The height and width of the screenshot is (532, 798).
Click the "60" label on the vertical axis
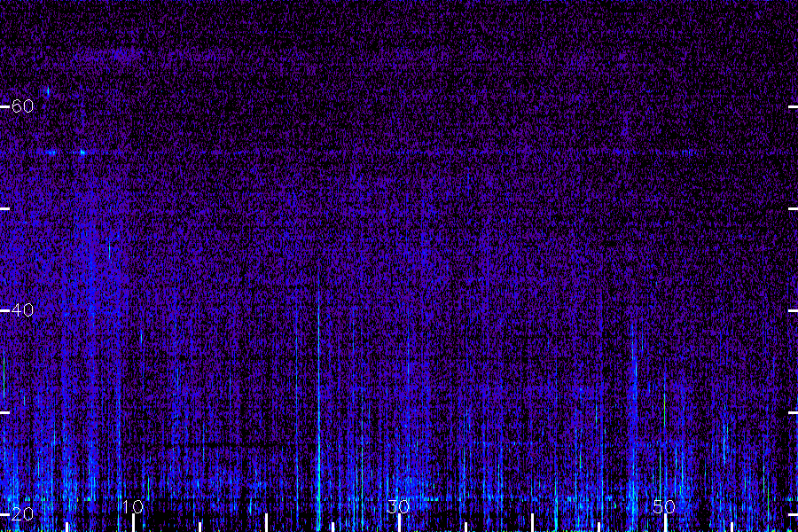tap(22, 106)
